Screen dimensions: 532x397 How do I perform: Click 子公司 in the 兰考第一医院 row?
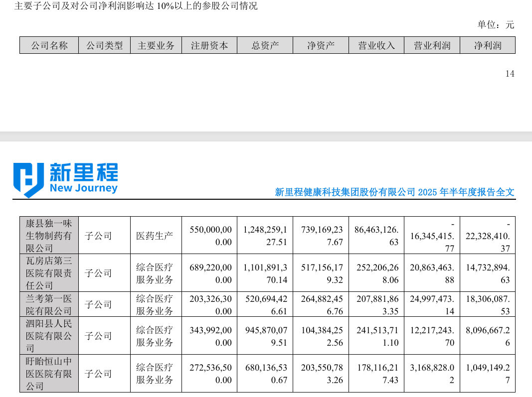(98, 304)
